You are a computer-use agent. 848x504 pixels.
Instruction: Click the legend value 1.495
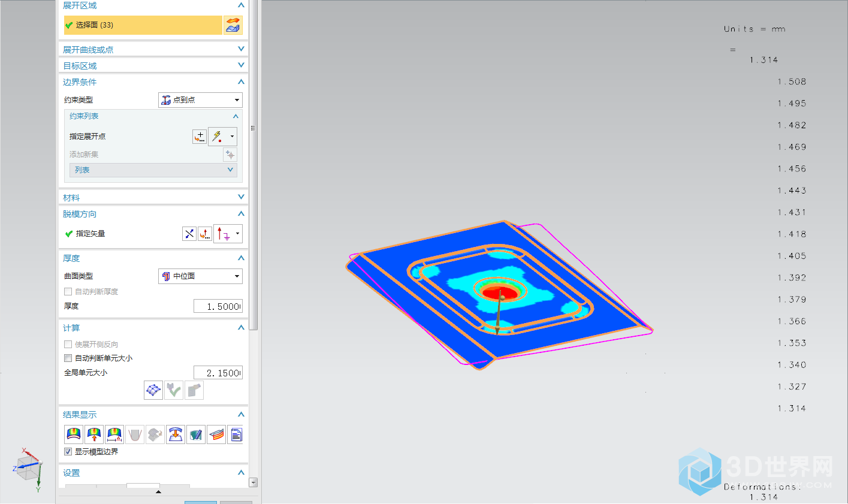[x=792, y=104]
